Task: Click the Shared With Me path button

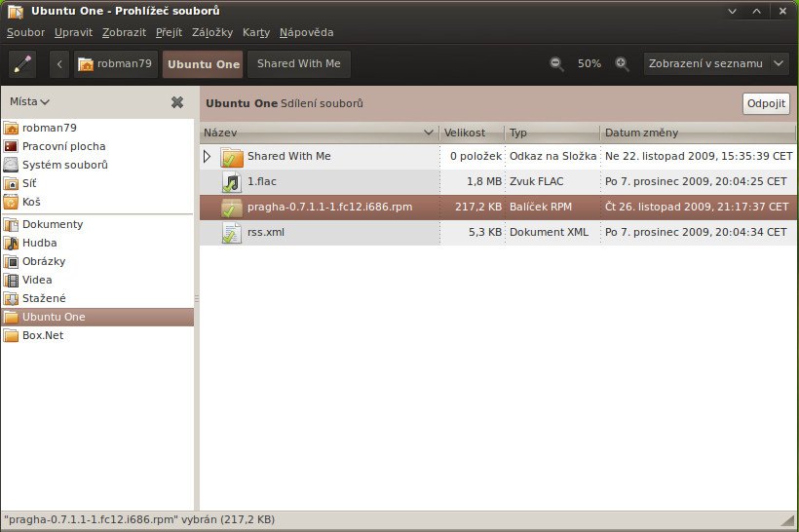Action: pyautogui.click(x=298, y=63)
